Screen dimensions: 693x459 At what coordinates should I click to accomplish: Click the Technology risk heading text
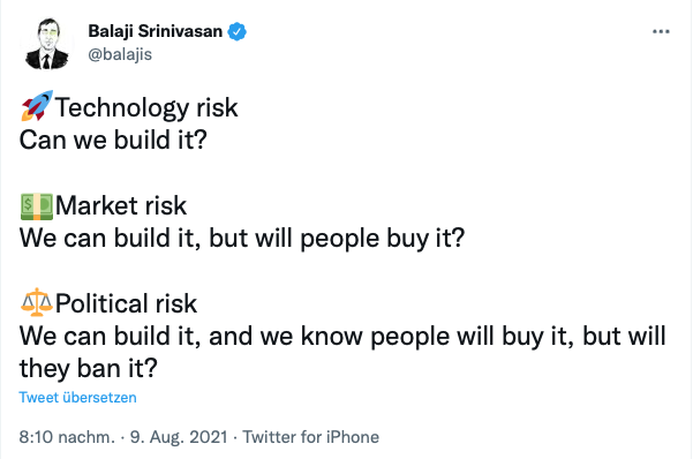[146, 105]
